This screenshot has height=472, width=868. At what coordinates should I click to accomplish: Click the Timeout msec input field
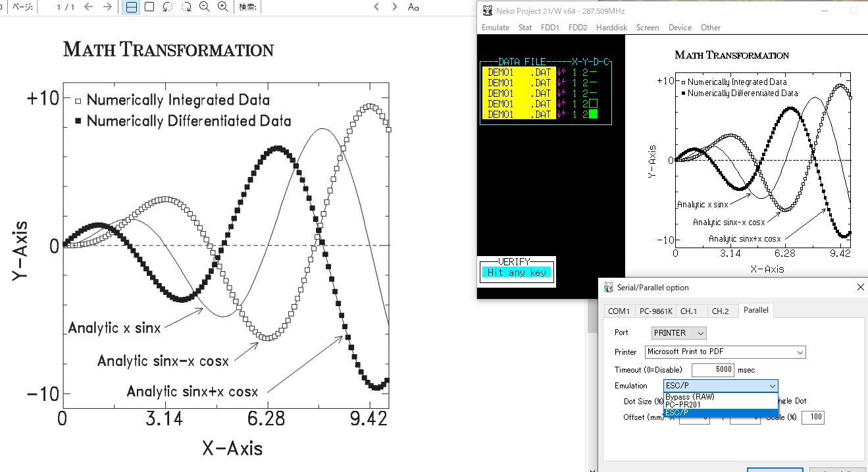point(712,370)
